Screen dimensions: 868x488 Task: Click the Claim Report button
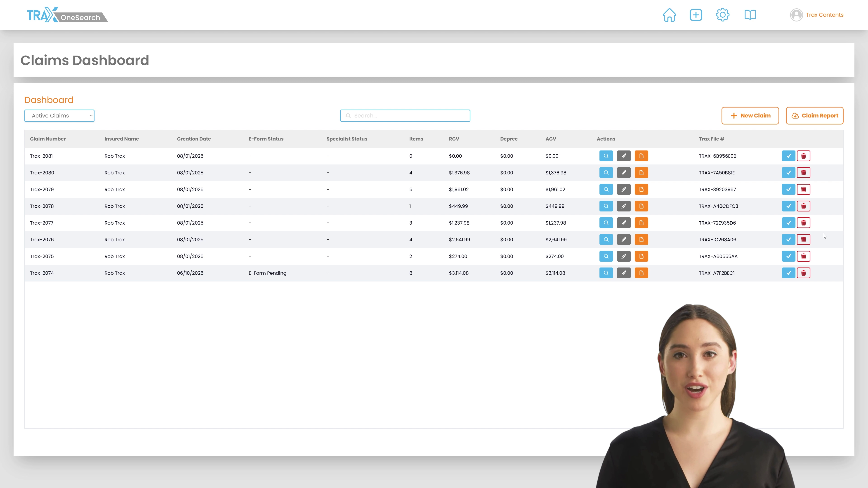tap(814, 115)
